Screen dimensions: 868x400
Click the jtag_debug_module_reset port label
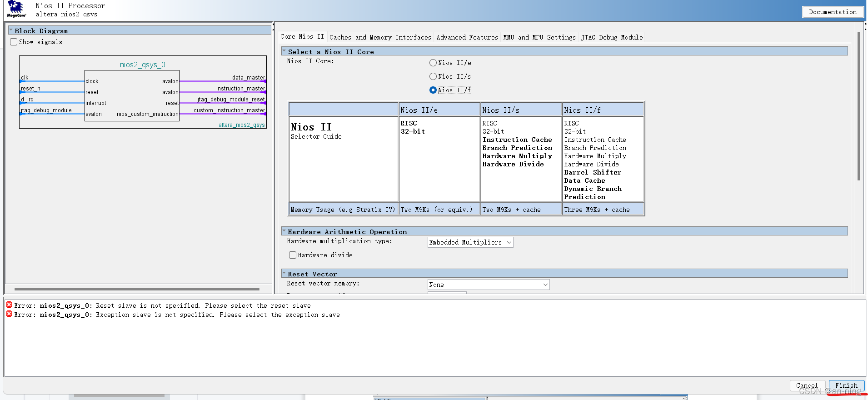pyautogui.click(x=231, y=100)
